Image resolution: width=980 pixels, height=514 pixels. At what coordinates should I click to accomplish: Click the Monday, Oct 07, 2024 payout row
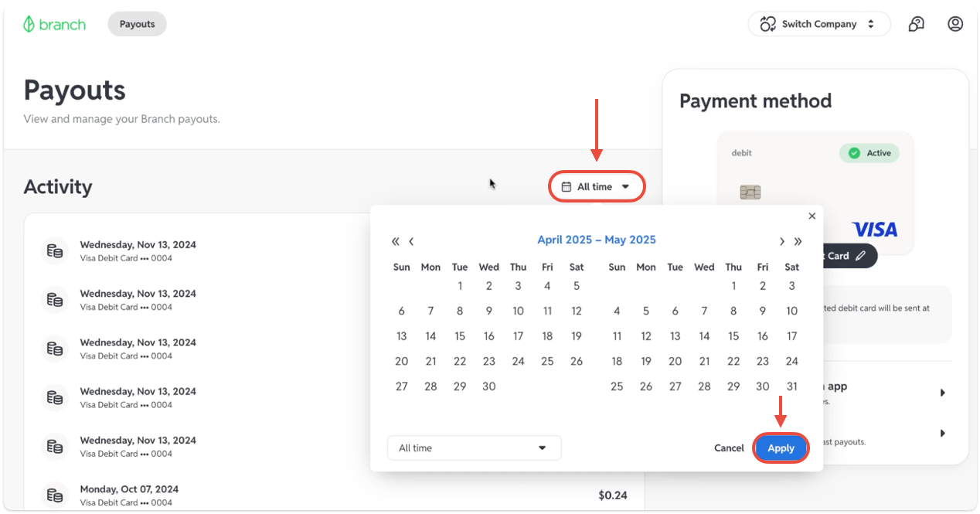(x=334, y=495)
